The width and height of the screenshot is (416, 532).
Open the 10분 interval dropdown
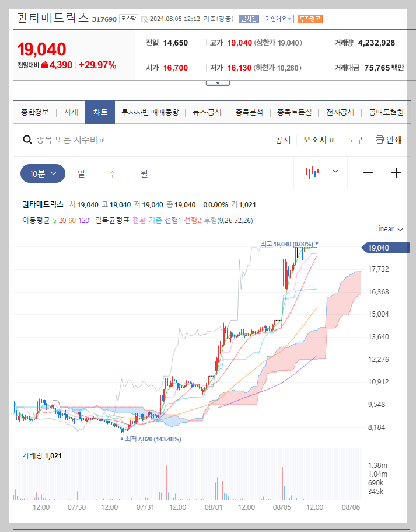pyautogui.click(x=42, y=172)
